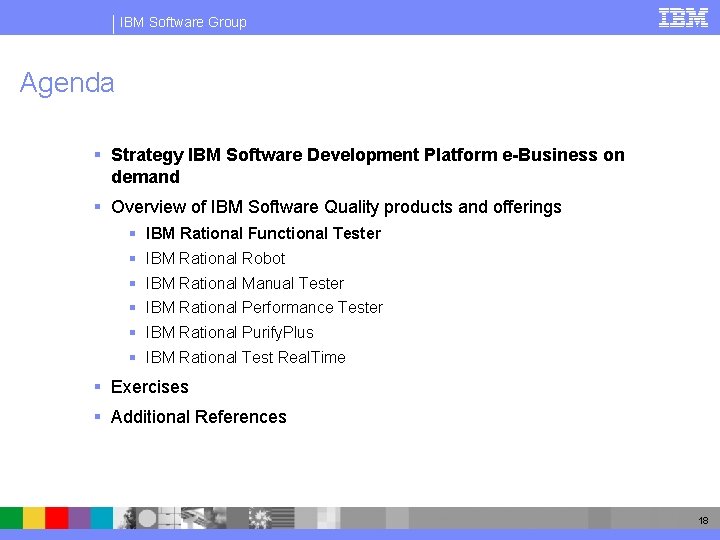Select 'Overview of IBM Software Quality products' line

(336, 207)
